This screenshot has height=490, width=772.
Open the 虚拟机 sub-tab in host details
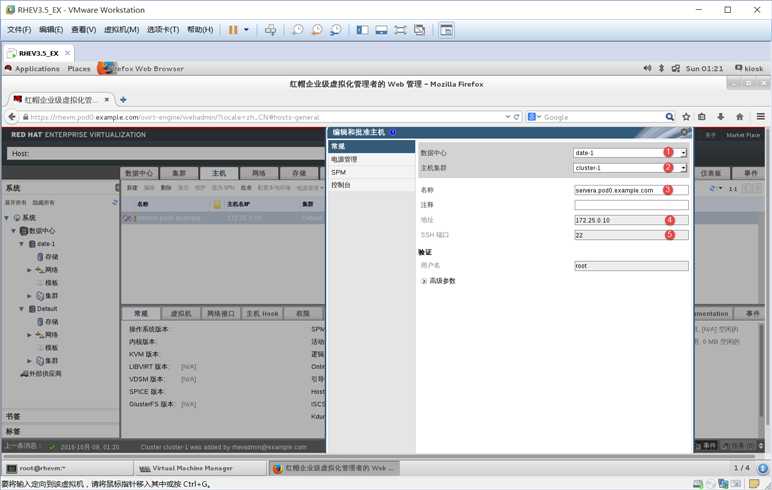click(181, 313)
